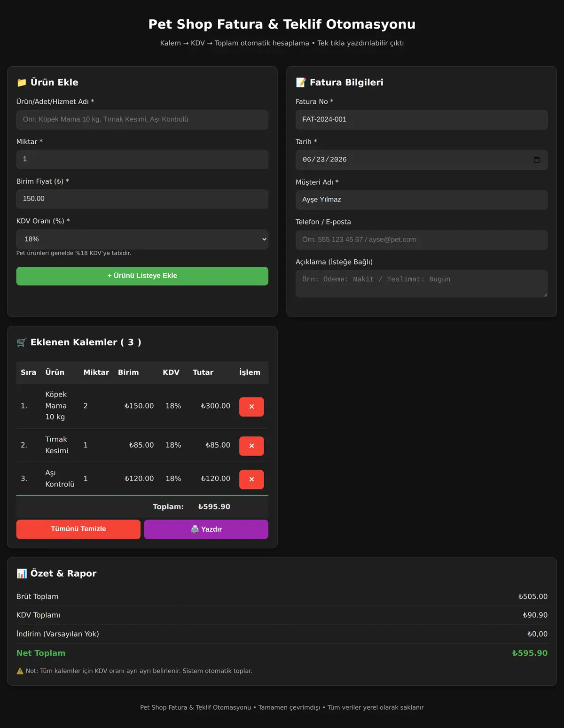Focus the Ürün/Adet/Hizmet Adı field
564x728 pixels.
(142, 119)
